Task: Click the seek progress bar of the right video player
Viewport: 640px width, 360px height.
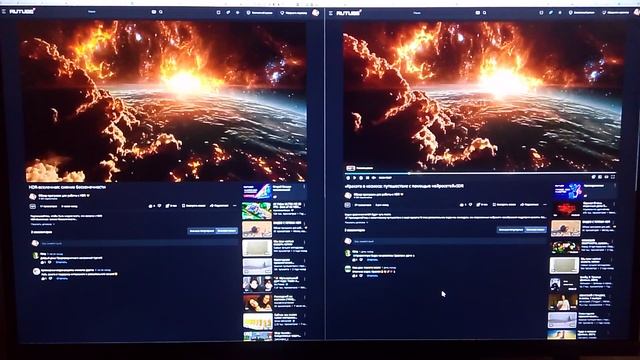Action: [480, 173]
